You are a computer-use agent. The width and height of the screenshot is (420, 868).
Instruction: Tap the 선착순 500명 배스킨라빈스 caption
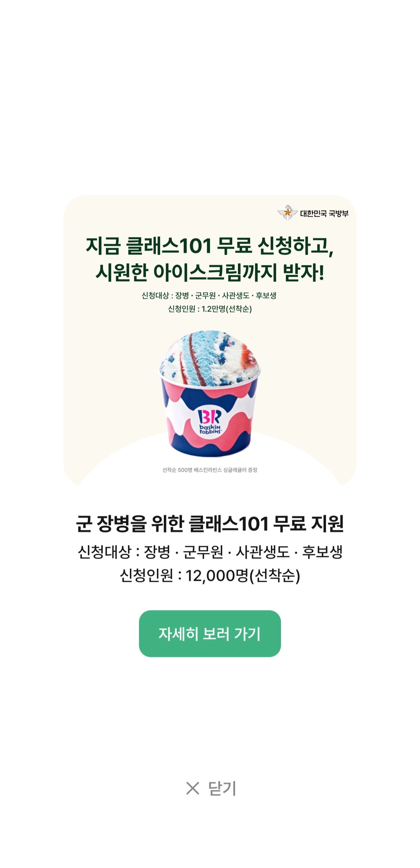pos(210,470)
